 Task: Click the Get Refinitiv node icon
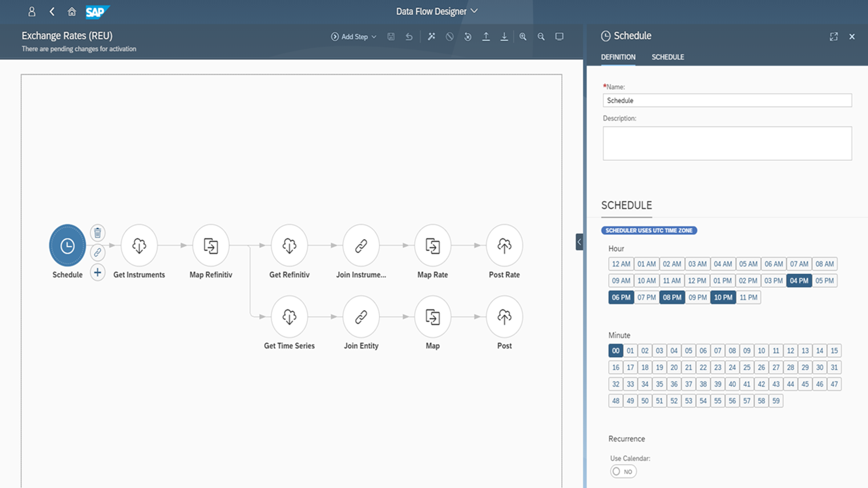tap(289, 246)
